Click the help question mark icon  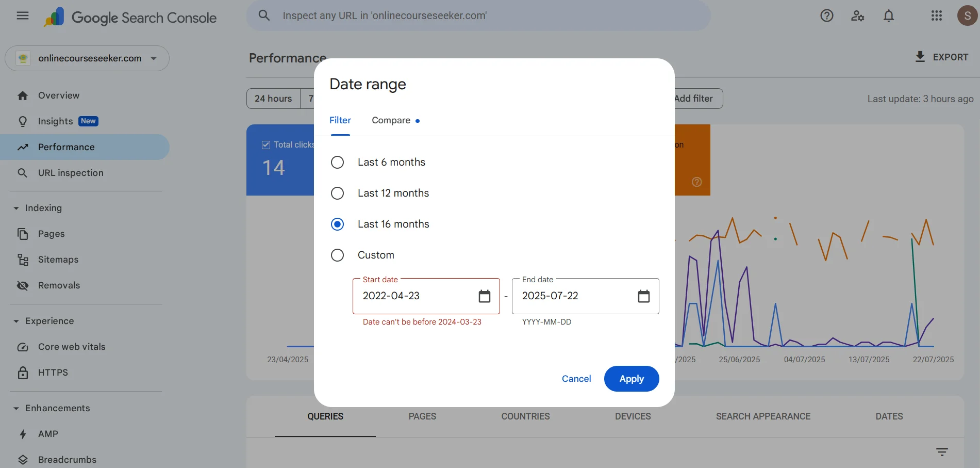pos(826,16)
